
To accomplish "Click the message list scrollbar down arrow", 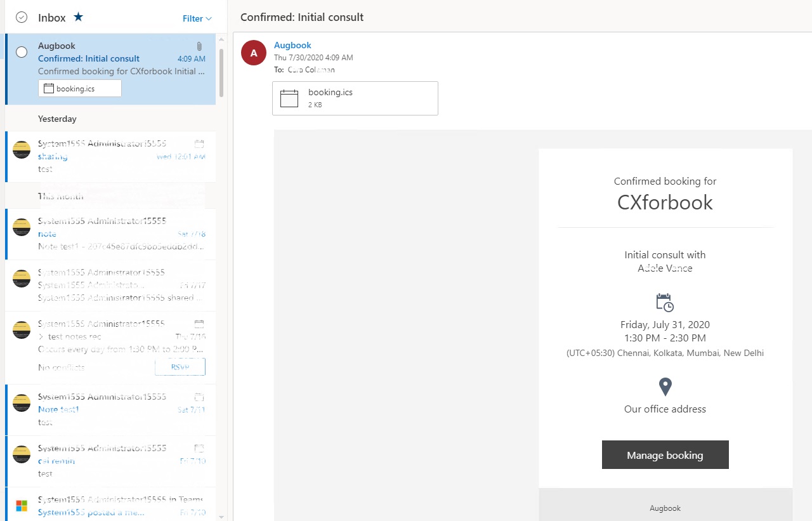I will click(221, 517).
